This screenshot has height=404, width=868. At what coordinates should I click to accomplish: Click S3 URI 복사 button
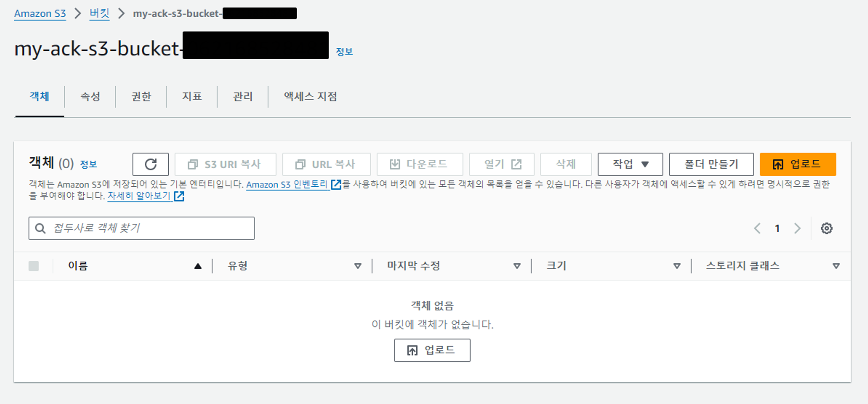pos(225,164)
